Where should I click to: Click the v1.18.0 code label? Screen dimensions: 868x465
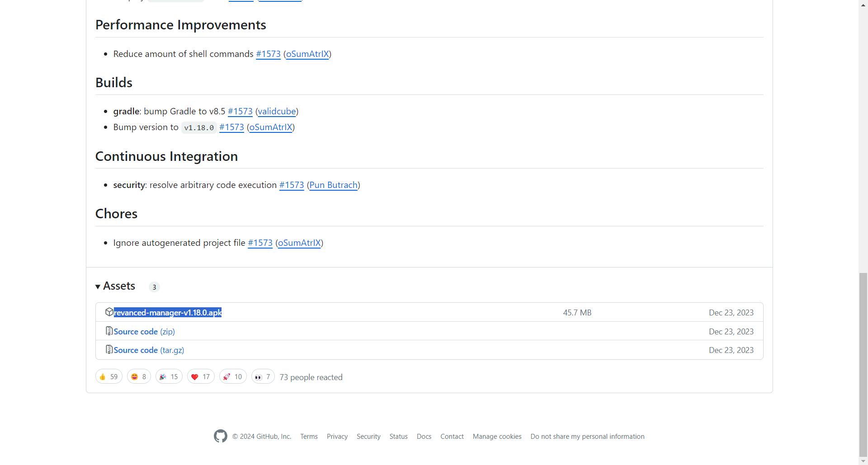pyautogui.click(x=199, y=127)
